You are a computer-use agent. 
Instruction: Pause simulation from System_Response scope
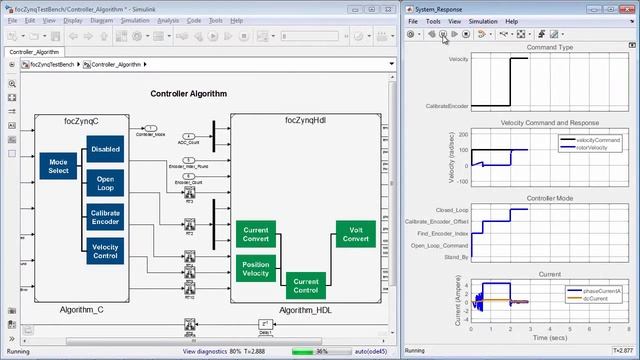[x=443, y=35]
